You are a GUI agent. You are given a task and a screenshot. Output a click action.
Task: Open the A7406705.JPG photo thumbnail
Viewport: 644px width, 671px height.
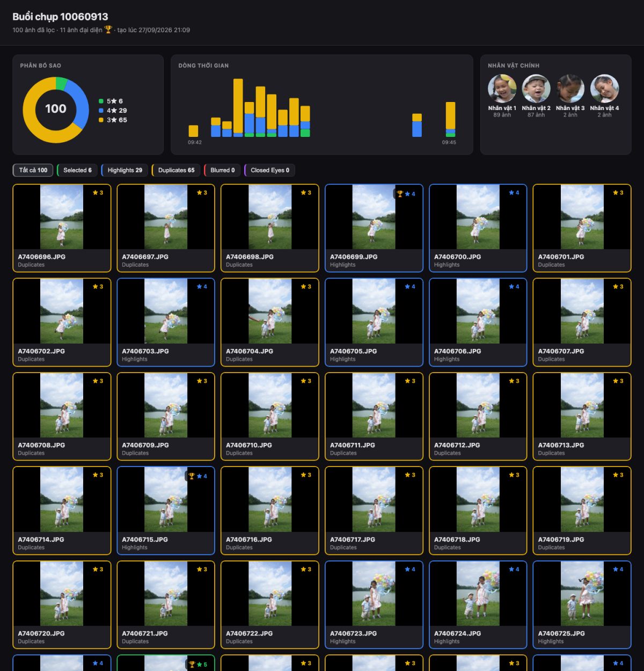pyautogui.click(x=374, y=311)
